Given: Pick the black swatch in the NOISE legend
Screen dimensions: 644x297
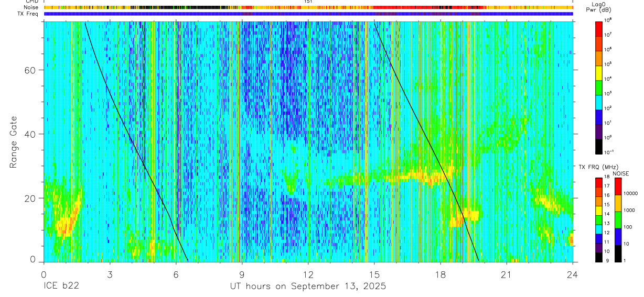Looking at the screenshot, I should (618, 254).
